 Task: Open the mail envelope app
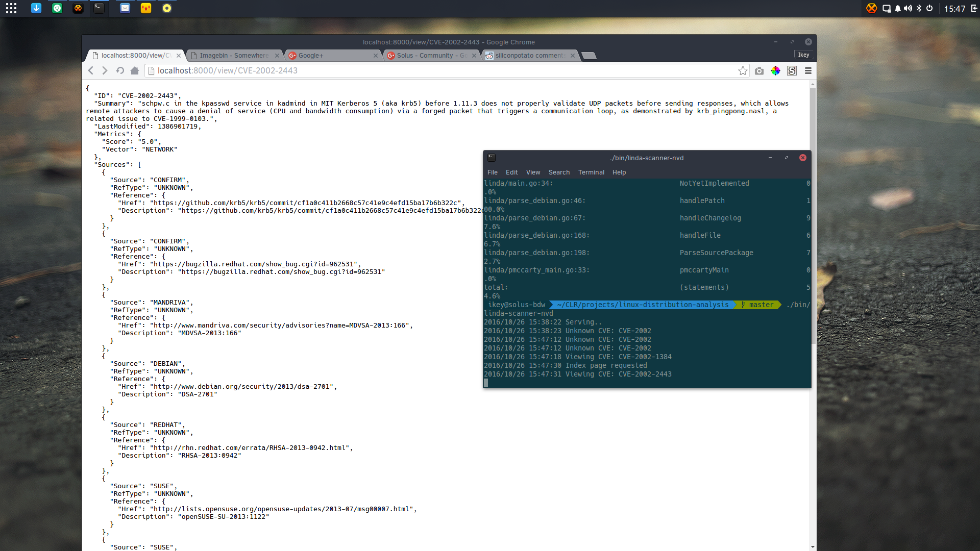click(x=125, y=8)
